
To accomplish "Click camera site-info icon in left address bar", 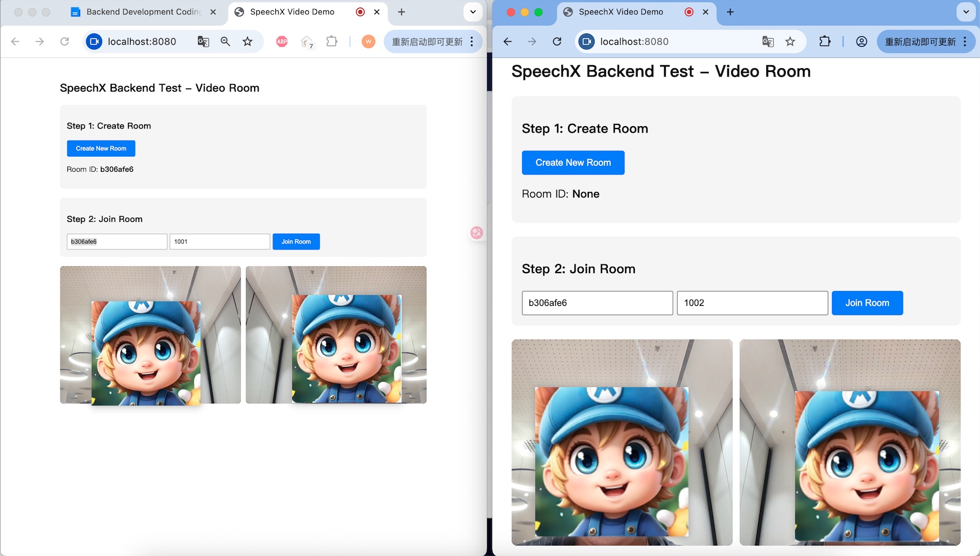I will 94,41.
